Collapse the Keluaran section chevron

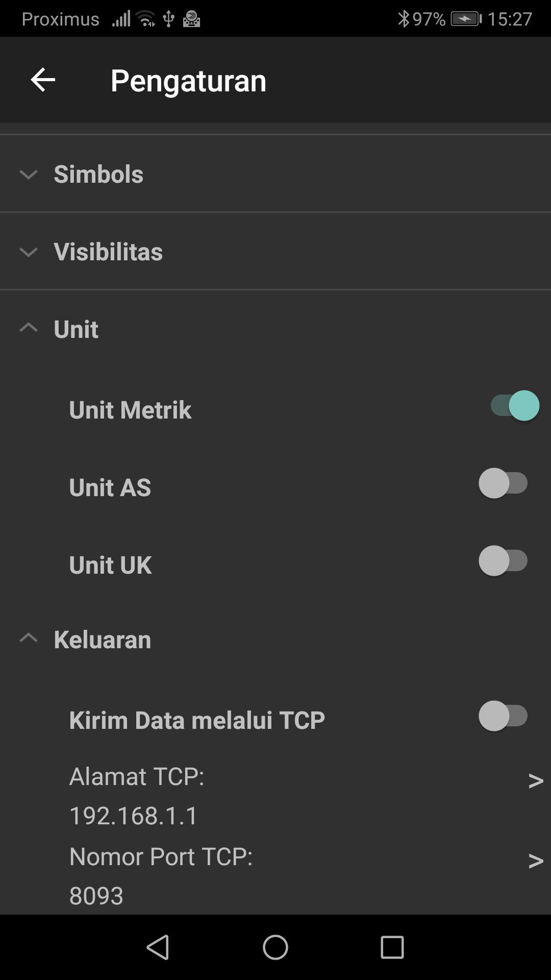[29, 639]
